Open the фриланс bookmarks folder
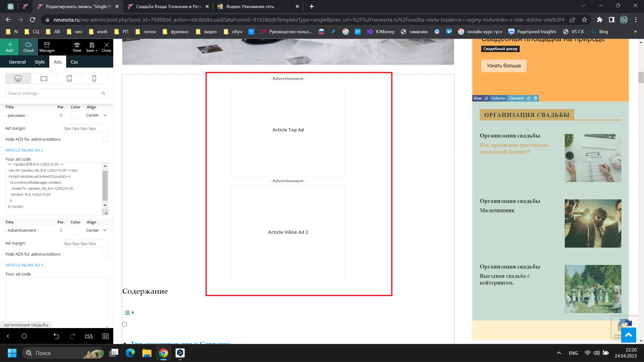644x362 pixels. 176,32
